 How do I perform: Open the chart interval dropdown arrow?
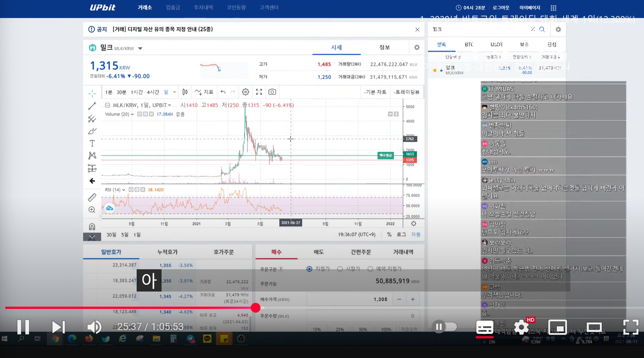tap(174, 92)
